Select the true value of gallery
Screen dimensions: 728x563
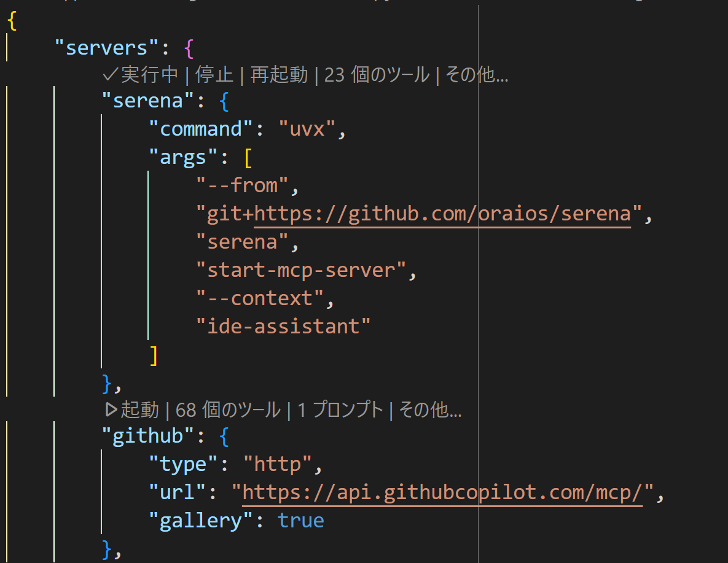click(x=300, y=519)
